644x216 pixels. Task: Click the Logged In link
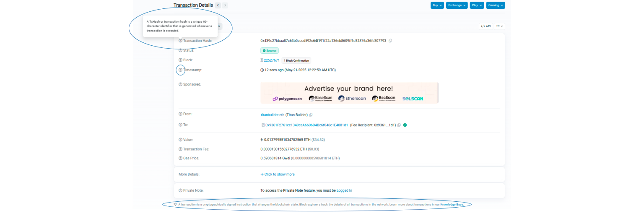pos(344,190)
